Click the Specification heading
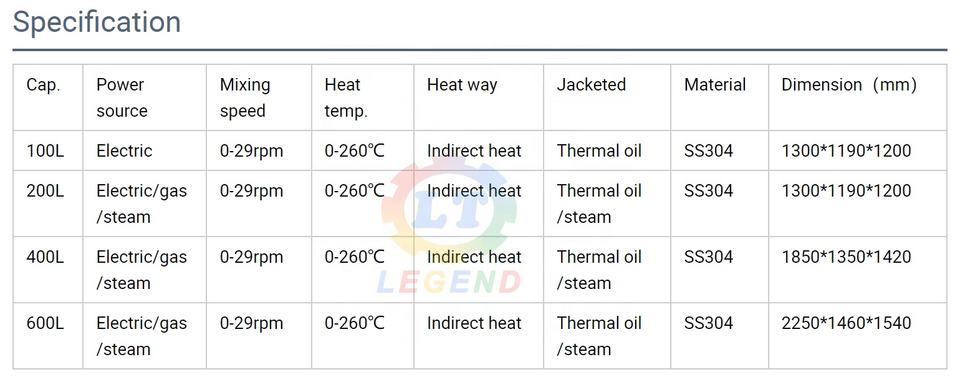 point(97,23)
